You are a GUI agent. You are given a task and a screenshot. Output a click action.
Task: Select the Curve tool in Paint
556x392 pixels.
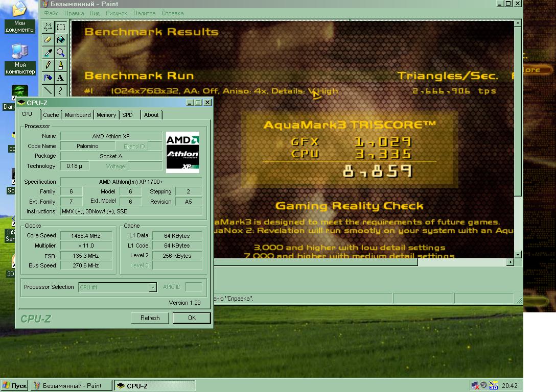61,90
